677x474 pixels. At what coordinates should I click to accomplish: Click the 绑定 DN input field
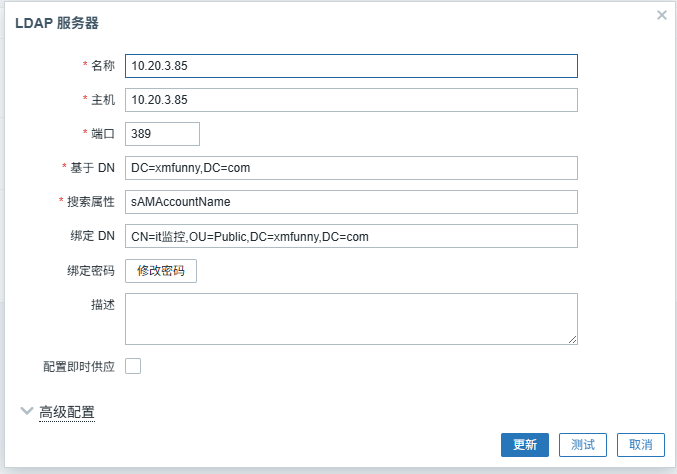pyautogui.click(x=351, y=236)
